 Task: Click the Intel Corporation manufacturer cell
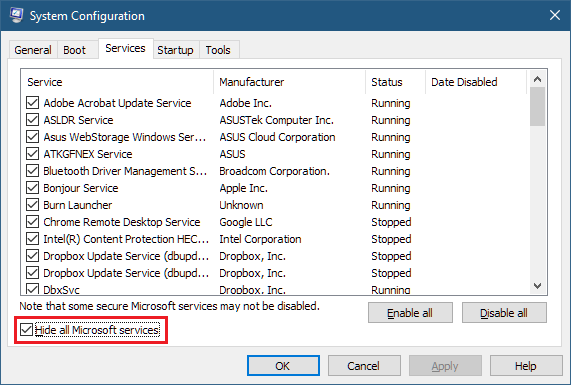pyautogui.click(x=260, y=239)
